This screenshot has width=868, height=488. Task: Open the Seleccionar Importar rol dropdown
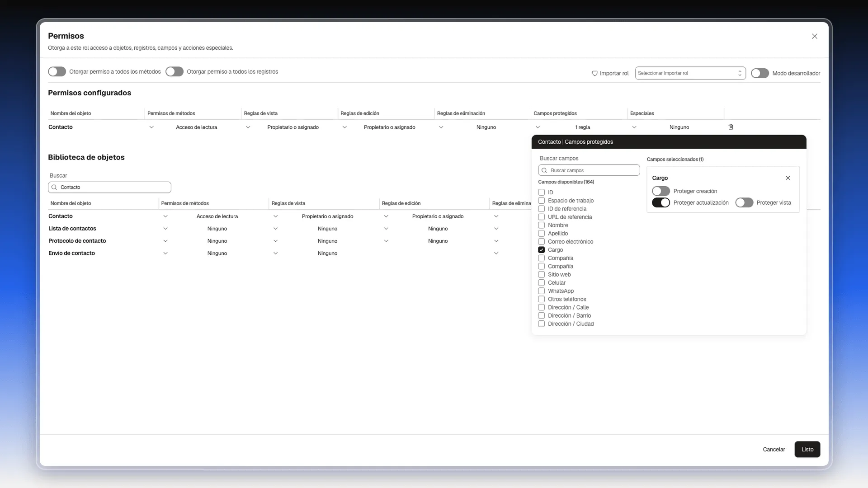tap(690, 73)
